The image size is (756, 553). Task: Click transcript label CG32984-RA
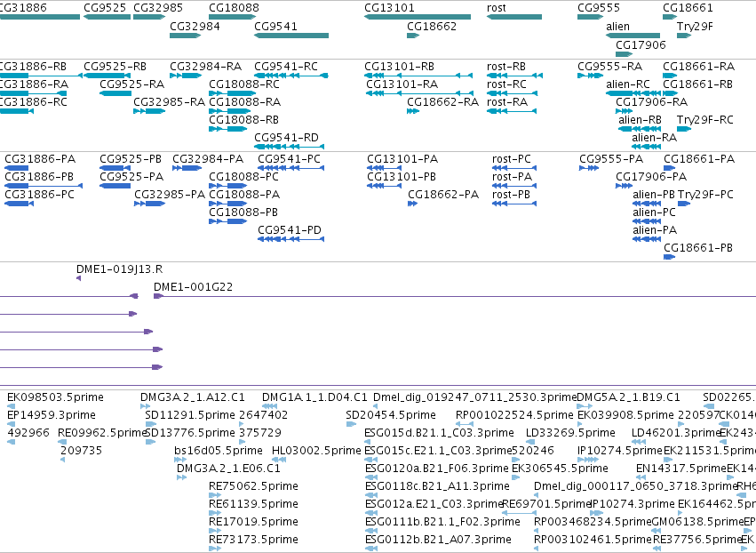point(206,67)
